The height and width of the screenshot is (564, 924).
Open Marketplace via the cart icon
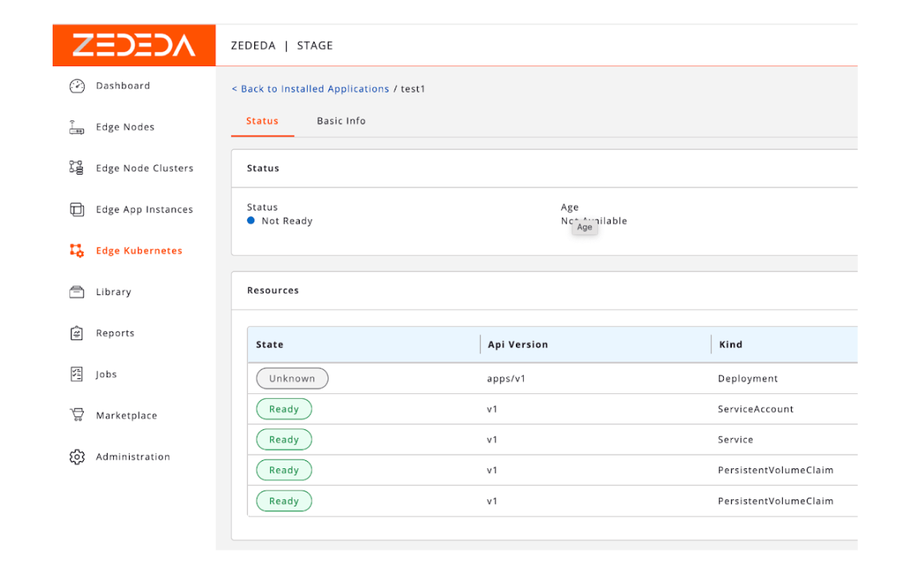pos(77,416)
